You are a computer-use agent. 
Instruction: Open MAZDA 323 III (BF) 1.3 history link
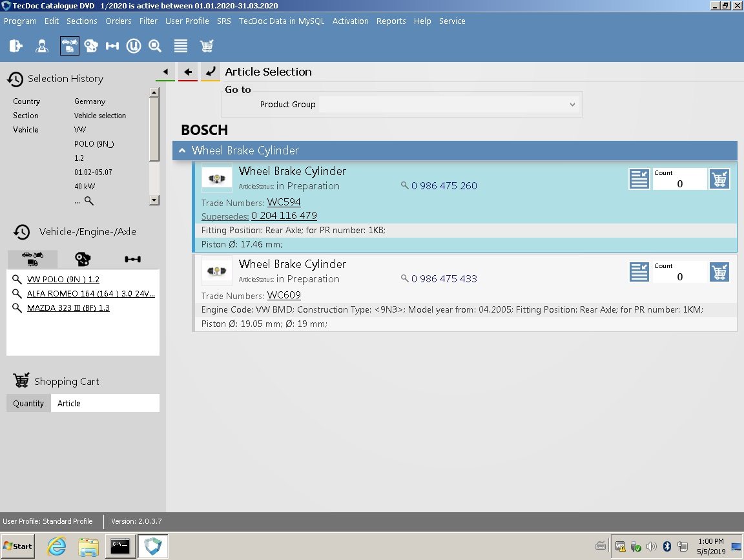tap(68, 308)
